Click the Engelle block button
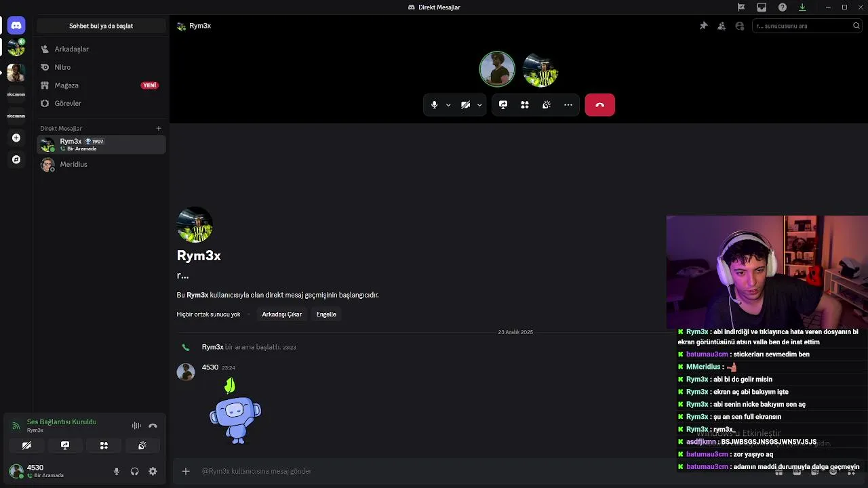The width and height of the screenshot is (868, 488). (326, 314)
